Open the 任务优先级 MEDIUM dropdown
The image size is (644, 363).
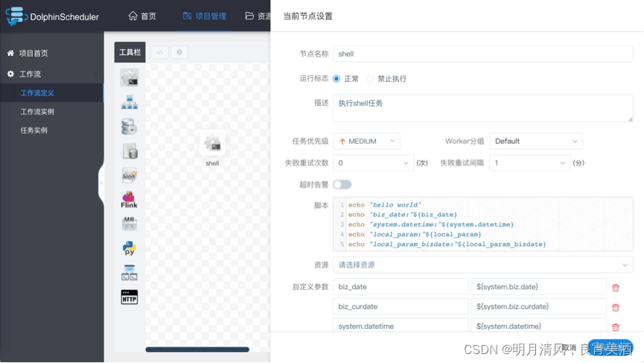click(366, 141)
